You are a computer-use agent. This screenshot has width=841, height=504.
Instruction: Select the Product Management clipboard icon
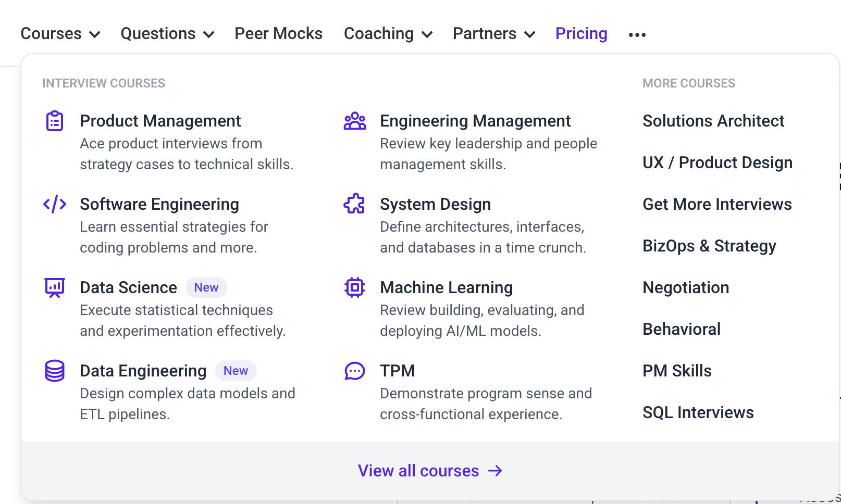[x=54, y=120]
